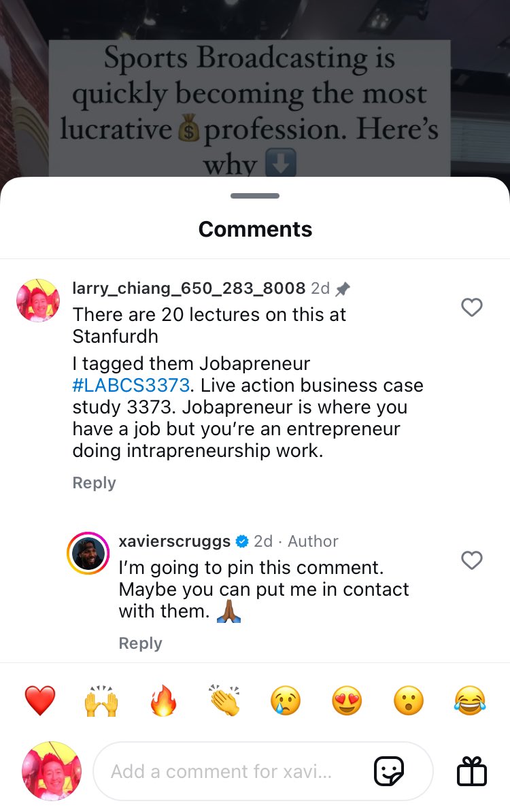Reply to larry_chiang's comment
510x812 pixels.
94,483
